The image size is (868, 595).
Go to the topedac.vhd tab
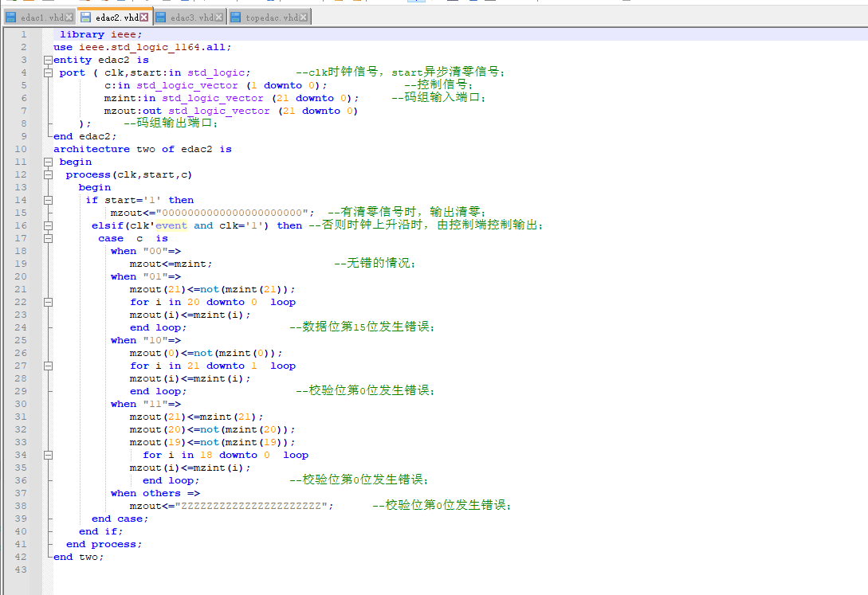[269, 18]
